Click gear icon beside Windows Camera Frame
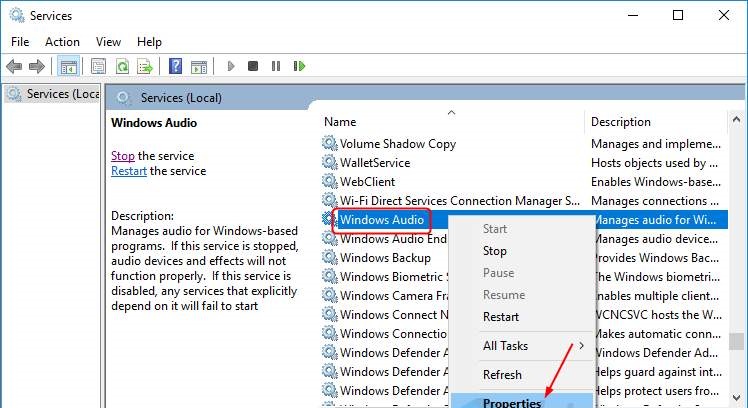 (x=329, y=295)
